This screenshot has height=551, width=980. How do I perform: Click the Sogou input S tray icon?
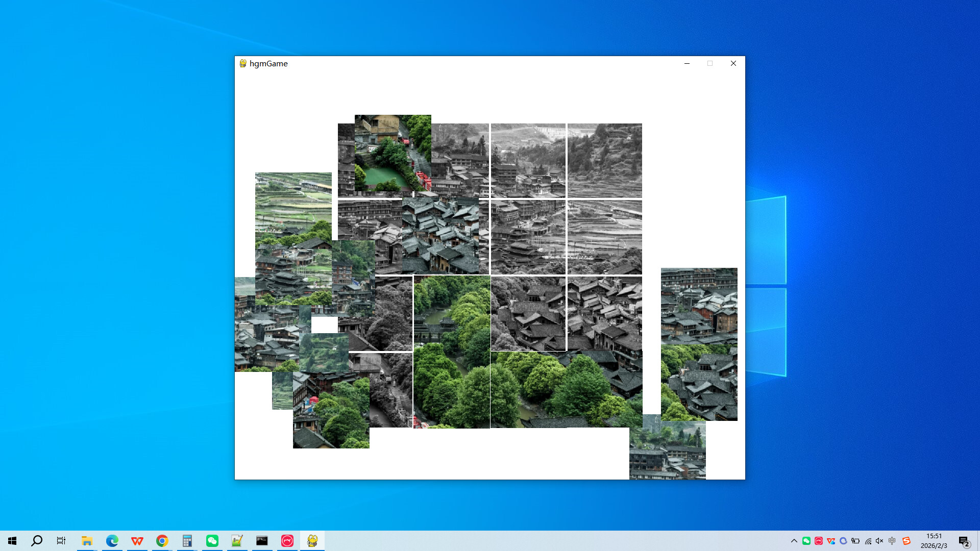[905, 540]
